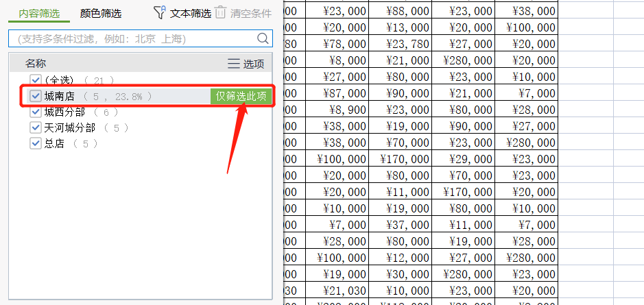This screenshot has width=644, height=305.
Task: Toggle the 总店 checkbox
Action: click(x=36, y=143)
